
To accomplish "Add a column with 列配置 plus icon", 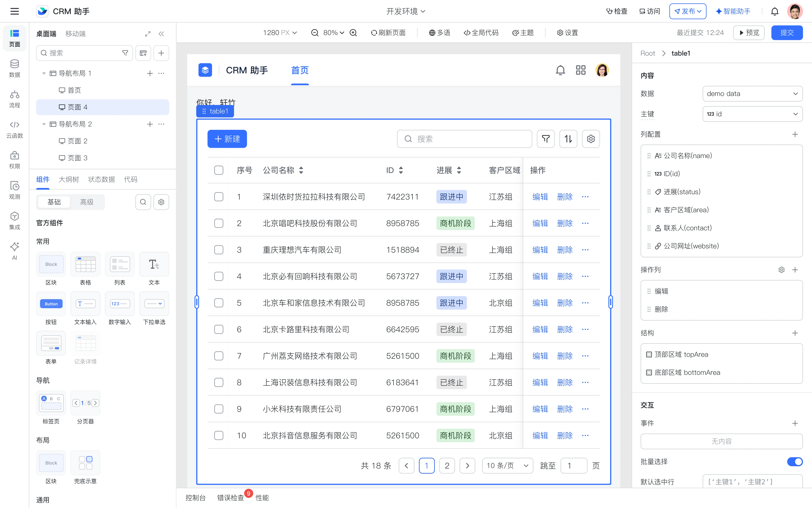I will [795, 134].
